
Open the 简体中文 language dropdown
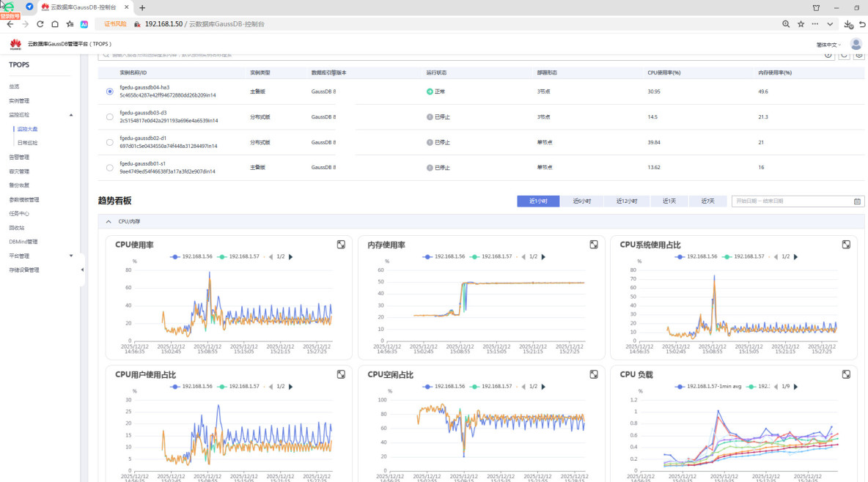point(828,45)
